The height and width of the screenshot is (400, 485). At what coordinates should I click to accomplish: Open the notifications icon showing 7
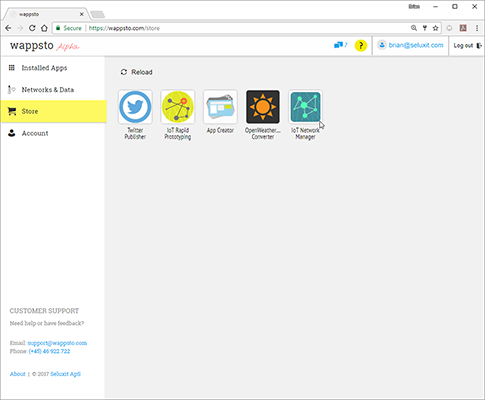(341, 45)
